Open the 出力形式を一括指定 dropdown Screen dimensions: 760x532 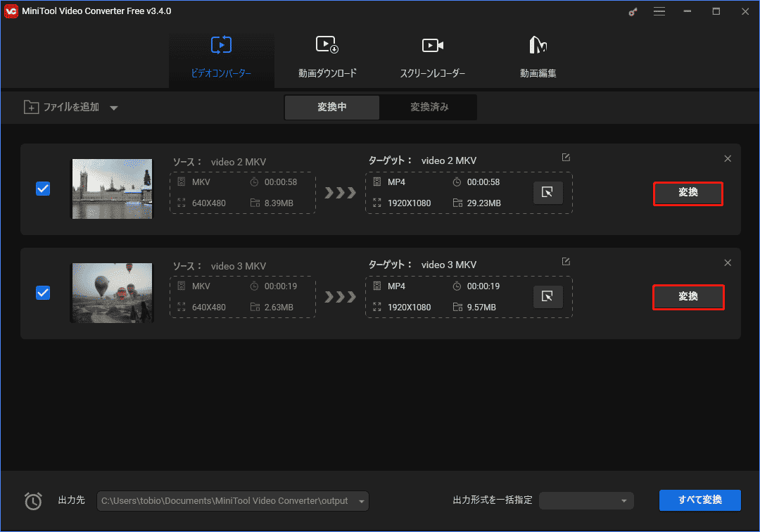coord(586,500)
